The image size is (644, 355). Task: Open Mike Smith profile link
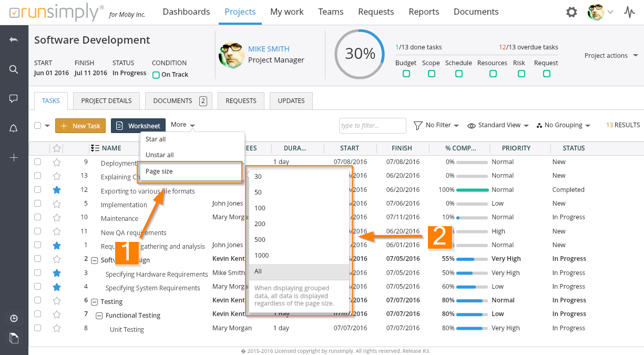click(269, 49)
